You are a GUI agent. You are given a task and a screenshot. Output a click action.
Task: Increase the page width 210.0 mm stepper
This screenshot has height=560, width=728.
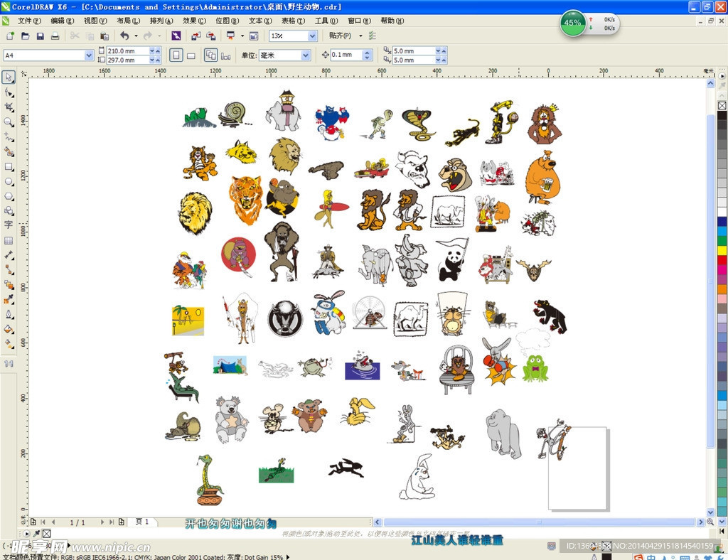(x=158, y=50)
